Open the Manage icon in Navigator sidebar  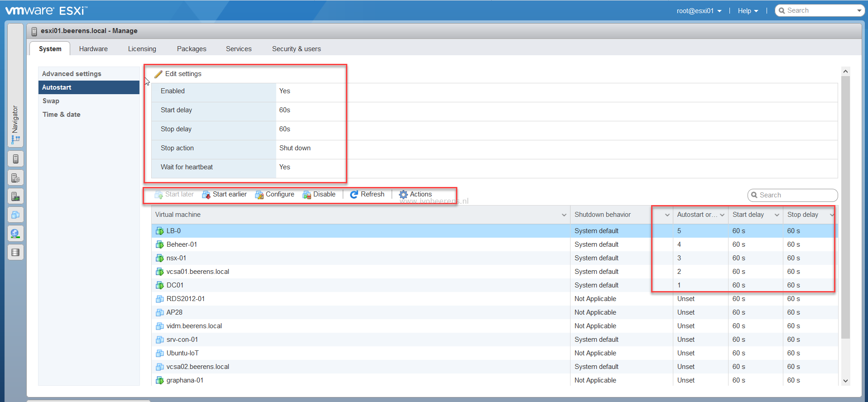(15, 178)
